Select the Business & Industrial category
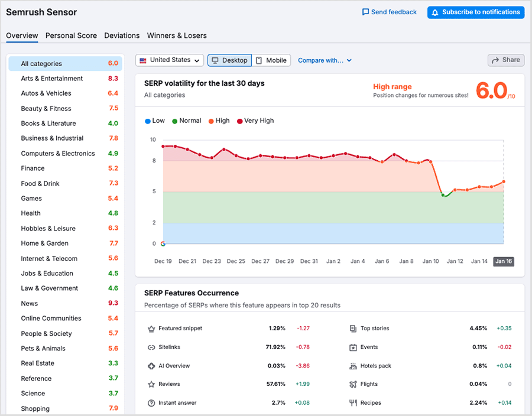532x416 pixels. pos(65,138)
